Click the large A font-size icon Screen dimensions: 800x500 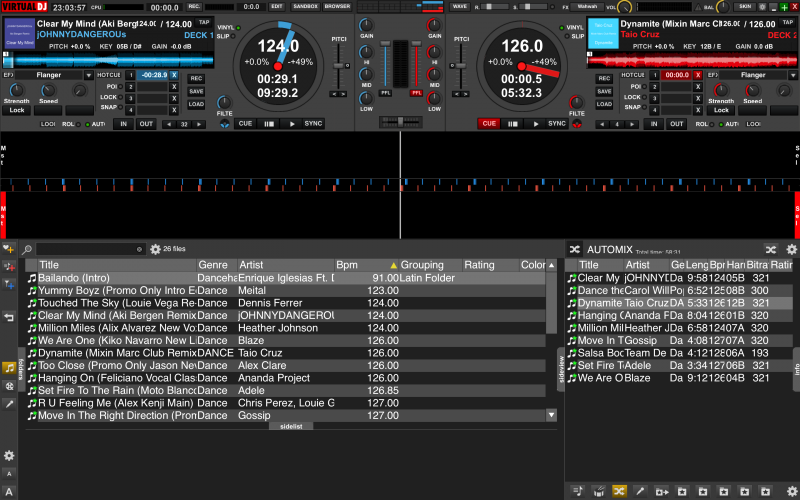(9, 492)
